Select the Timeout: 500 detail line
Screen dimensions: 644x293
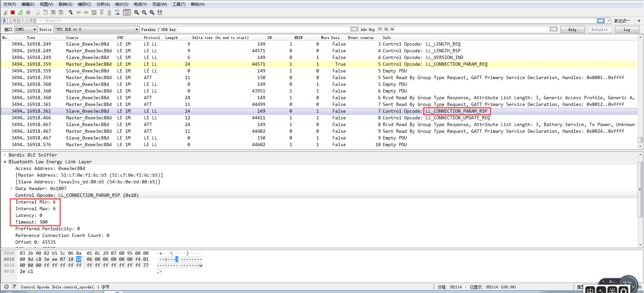[32, 222]
